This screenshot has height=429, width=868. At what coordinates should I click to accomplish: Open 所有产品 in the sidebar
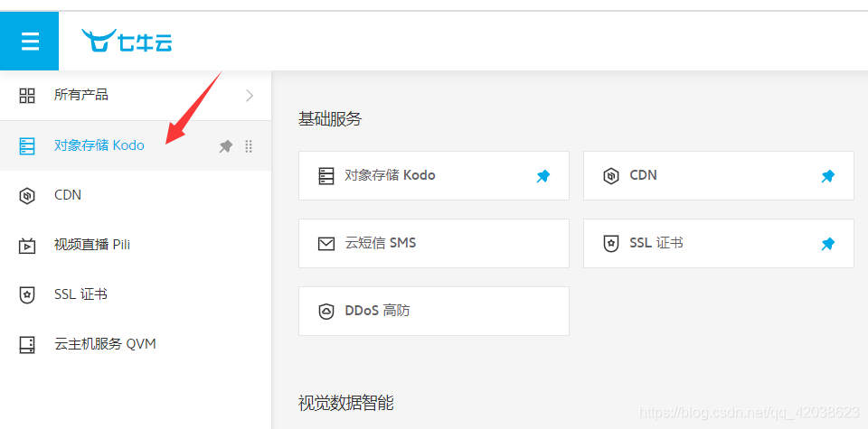[136, 96]
